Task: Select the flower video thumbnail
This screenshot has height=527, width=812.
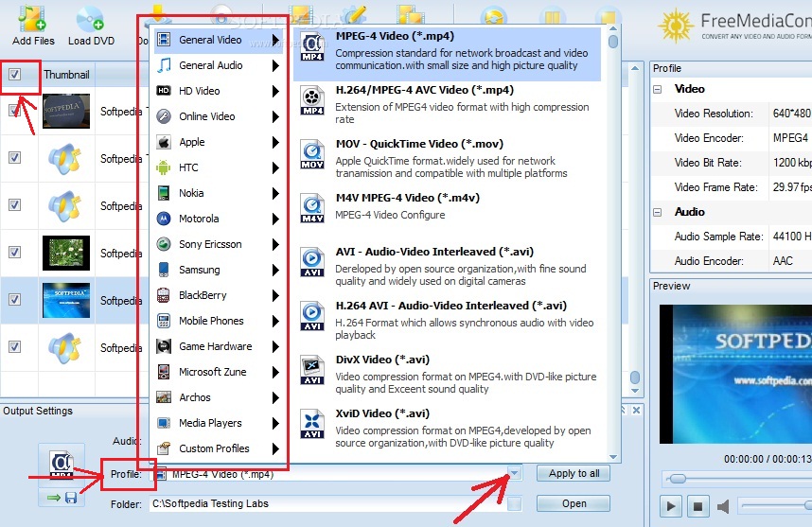Action: click(65, 253)
